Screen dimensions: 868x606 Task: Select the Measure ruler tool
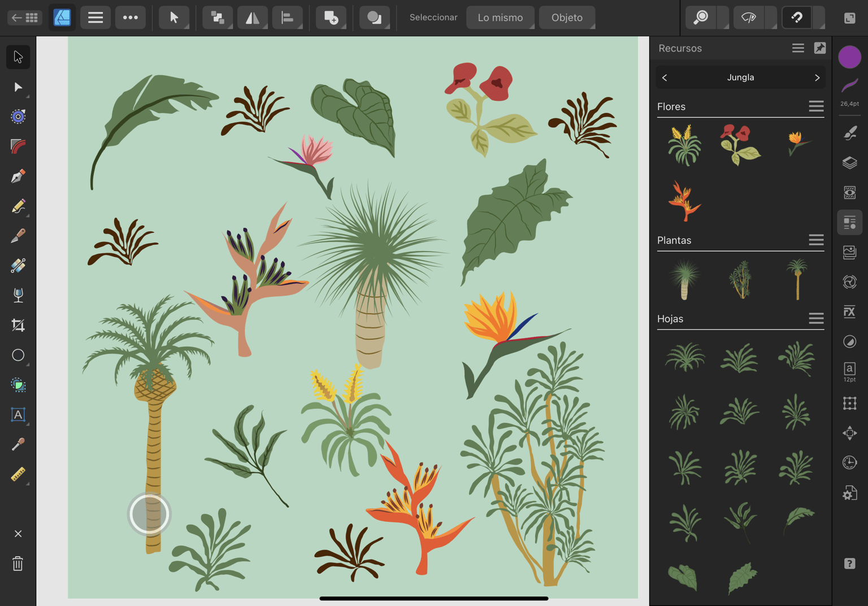pos(18,474)
